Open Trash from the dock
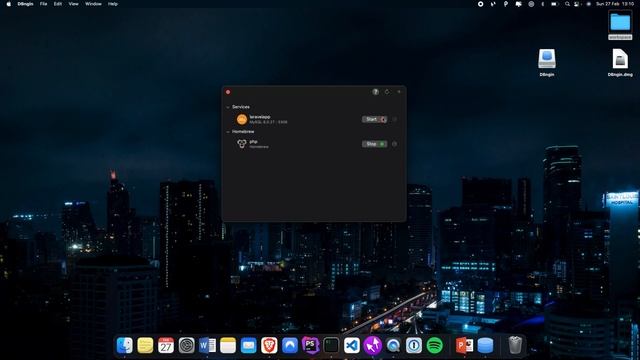The height and width of the screenshot is (360, 640). pyautogui.click(x=515, y=346)
